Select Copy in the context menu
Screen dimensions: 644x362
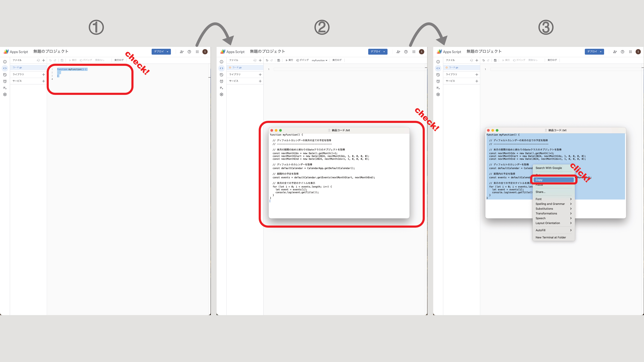pos(553,180)
